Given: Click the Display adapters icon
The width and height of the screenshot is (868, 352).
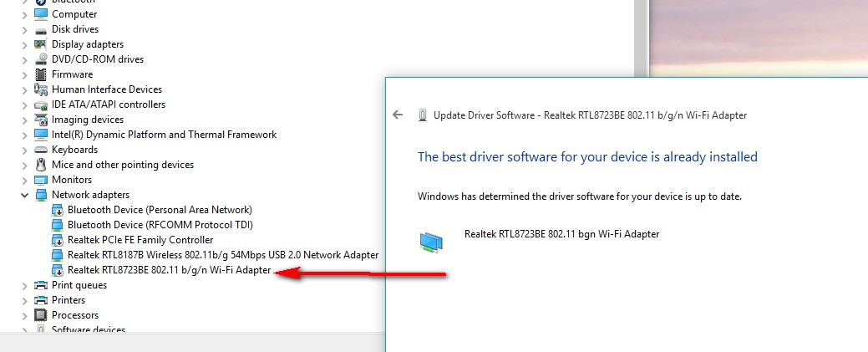Looking at the screenshot, I should pyautogui.click(x=41, y=44).
